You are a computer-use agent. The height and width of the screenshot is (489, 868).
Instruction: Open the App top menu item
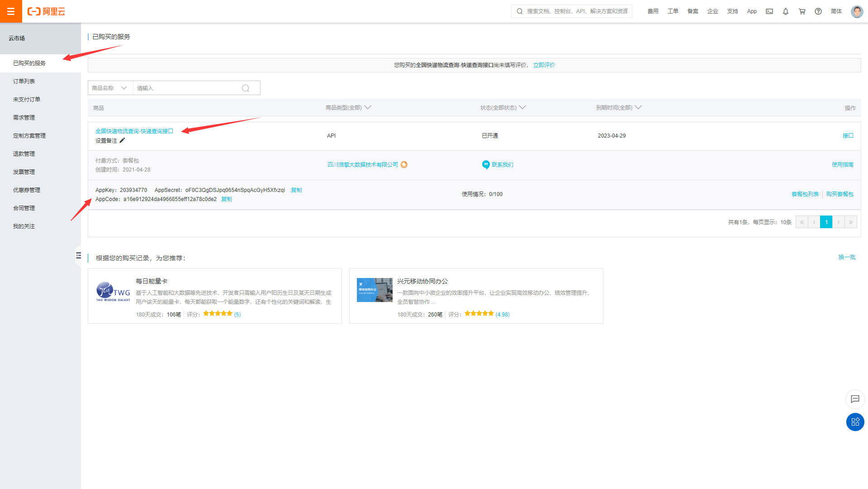click(x=752, y=11)
